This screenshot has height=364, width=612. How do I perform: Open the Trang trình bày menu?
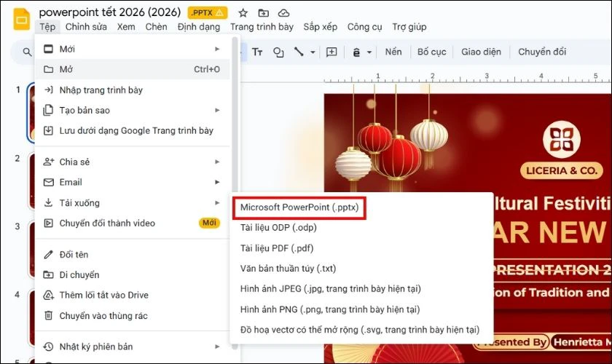coord(262,27)
